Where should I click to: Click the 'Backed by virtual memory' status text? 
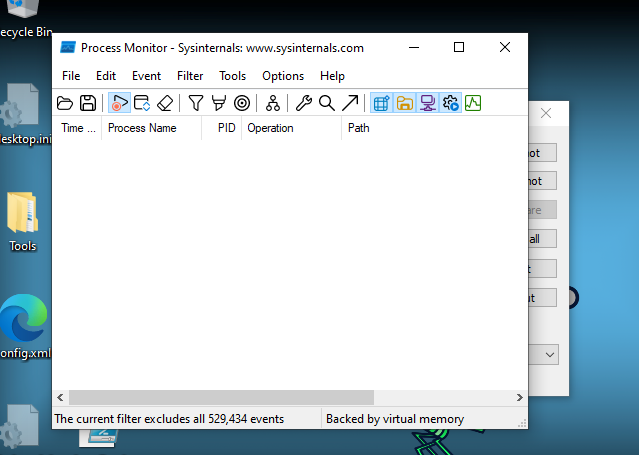395,419
